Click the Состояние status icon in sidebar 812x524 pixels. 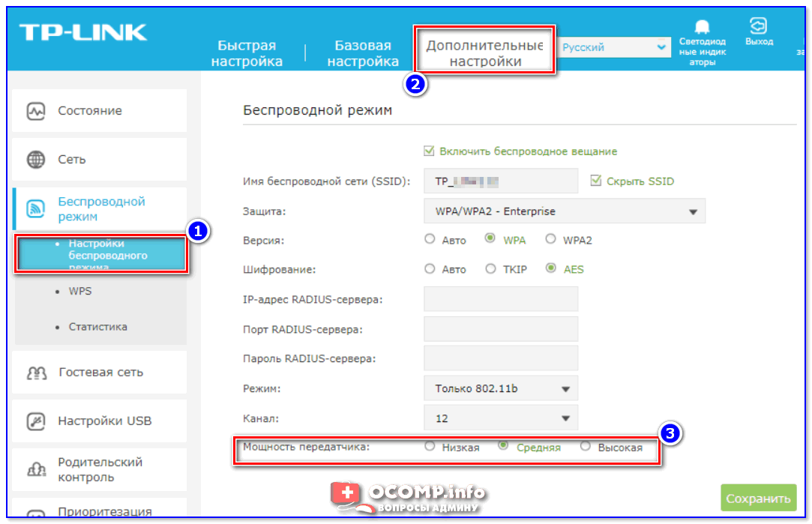click(36, 111)
